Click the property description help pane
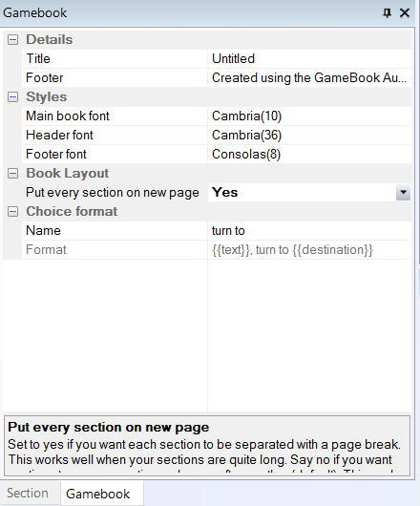The width and height of the screenshot is (420, 506). point(207,446)
